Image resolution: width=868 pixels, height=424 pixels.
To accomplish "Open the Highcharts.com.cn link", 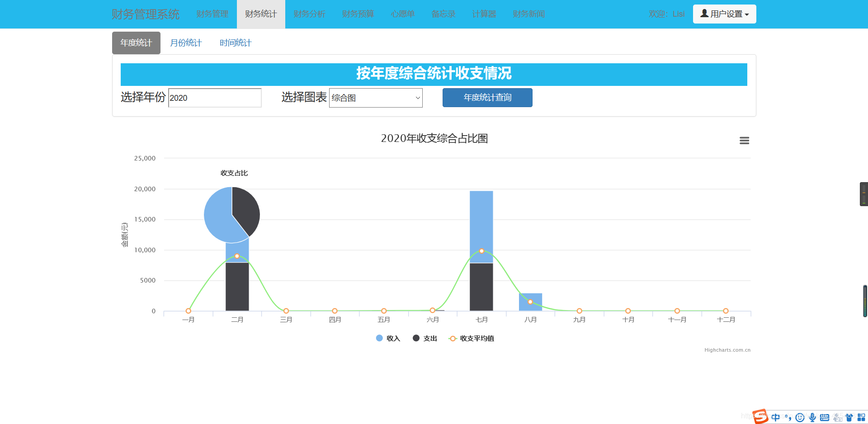I will pyautogui.click(x=727, y=349).
